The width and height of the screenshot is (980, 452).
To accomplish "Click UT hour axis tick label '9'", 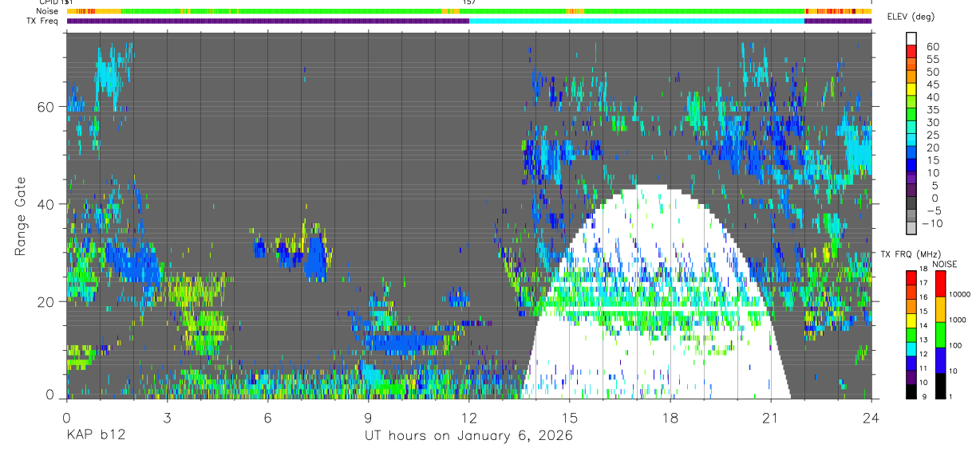I will (368, 417).
